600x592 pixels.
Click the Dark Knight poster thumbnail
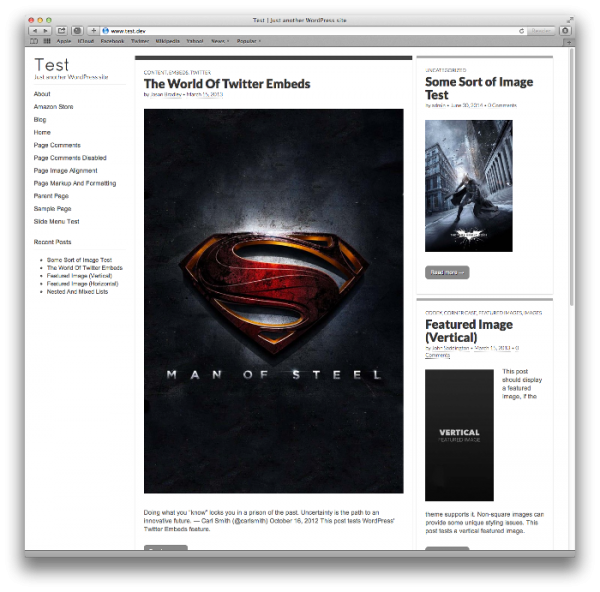pyautogui.click(x=469, y=186)
